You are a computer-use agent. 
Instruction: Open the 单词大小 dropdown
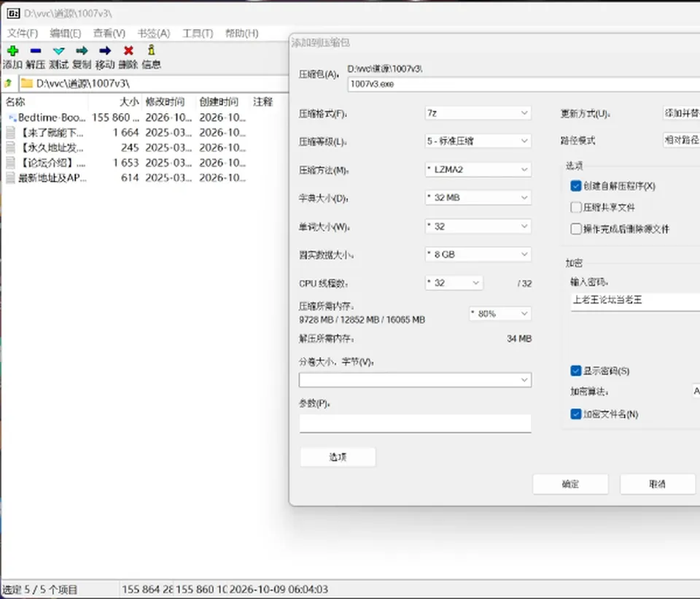[478, 226]
